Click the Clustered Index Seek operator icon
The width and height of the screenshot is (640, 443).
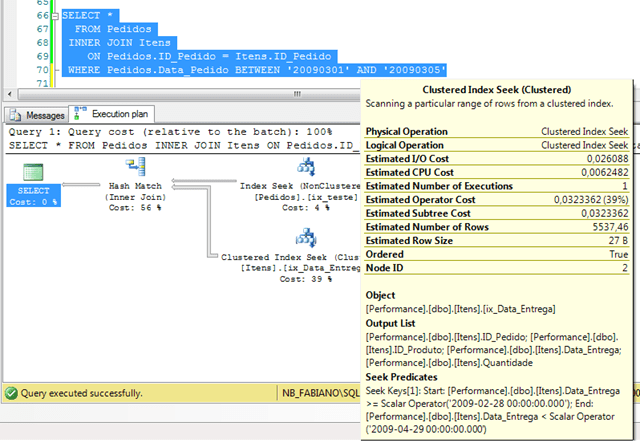tap(306, 238)
